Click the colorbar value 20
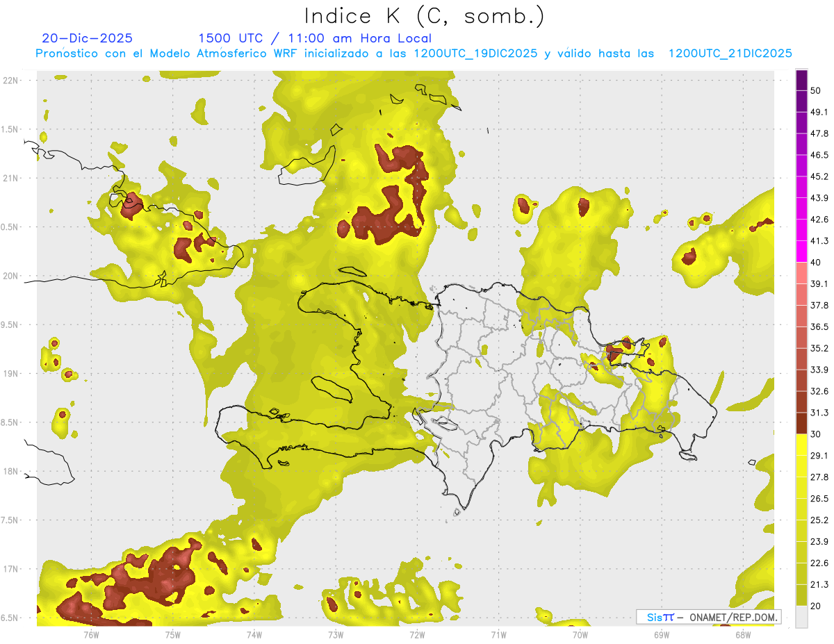Viewport: 834px width, 644px height. click(816, 606)
